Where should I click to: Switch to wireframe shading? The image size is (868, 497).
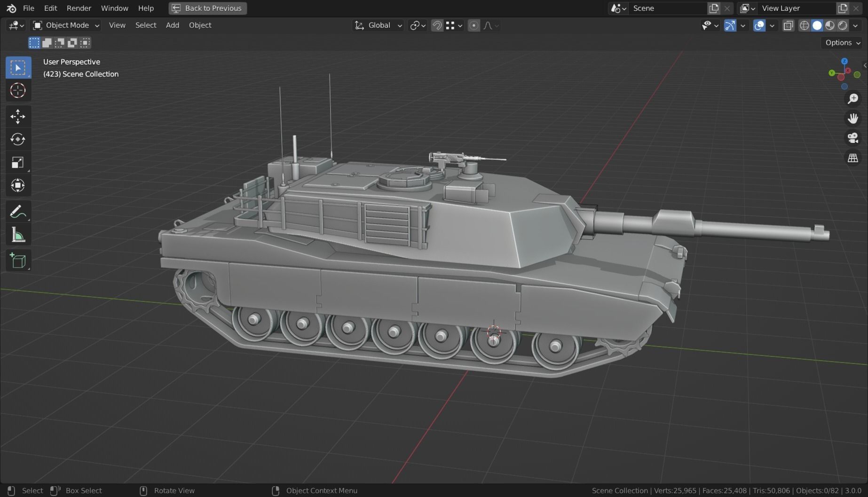[x=805, y=25]
